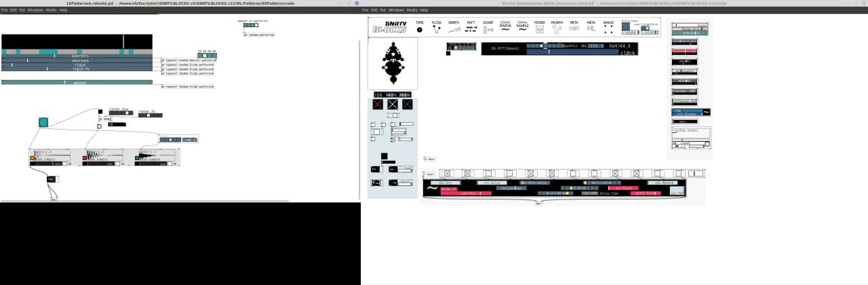Click the META ML block icon
Viewport: 868px width, 285px height.
point(591,28)
